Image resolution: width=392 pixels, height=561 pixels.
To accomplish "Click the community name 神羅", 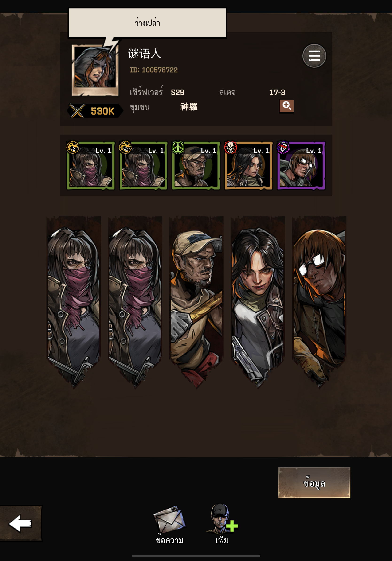I will (x=189, y=107).
